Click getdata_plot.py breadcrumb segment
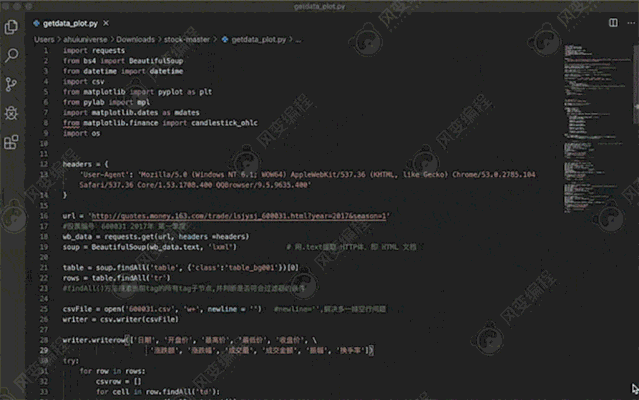 point(258,40)
